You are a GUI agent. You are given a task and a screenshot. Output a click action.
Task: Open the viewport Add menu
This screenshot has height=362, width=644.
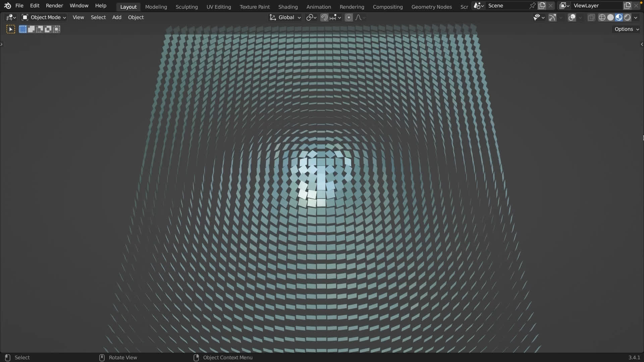pyautogui.click(x=117, y=17)
